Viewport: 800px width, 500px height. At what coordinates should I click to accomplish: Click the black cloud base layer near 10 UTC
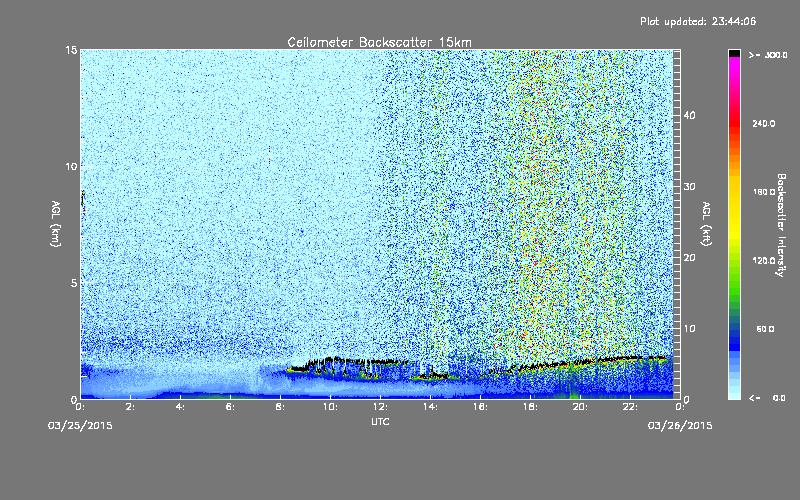click(332, 360)
